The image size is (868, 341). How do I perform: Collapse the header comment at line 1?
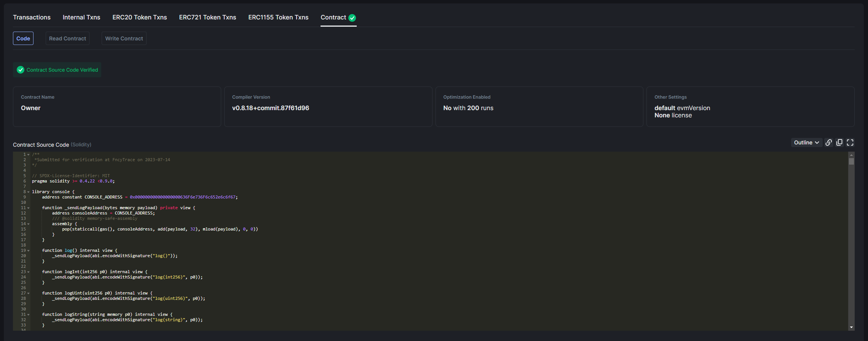tap(29, 155)
